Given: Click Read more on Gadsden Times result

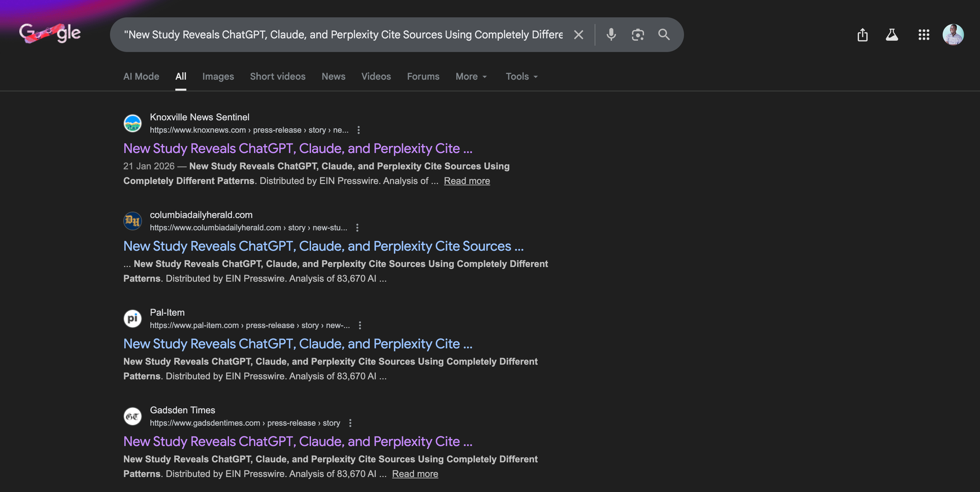Looking at the screenshot, I should tap(415, 474).
